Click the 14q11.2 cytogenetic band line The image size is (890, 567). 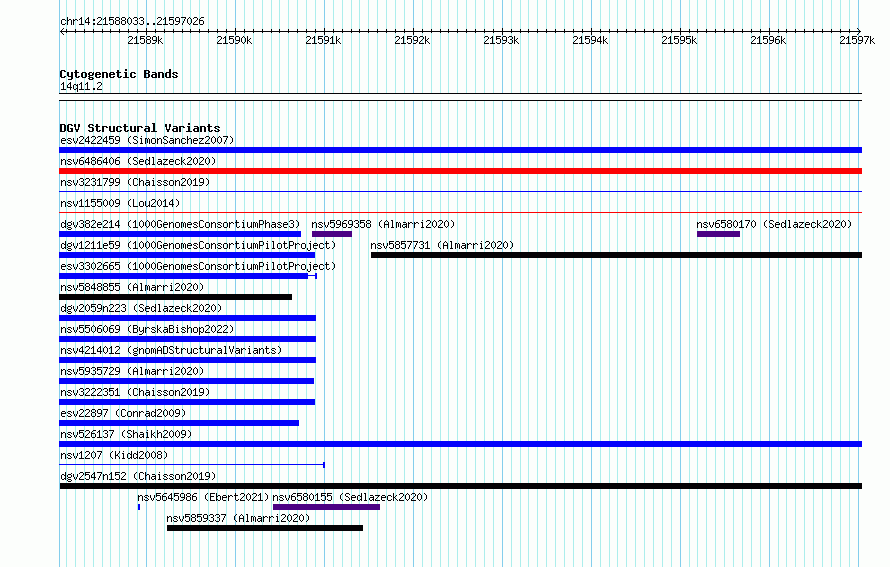[460, 97]
